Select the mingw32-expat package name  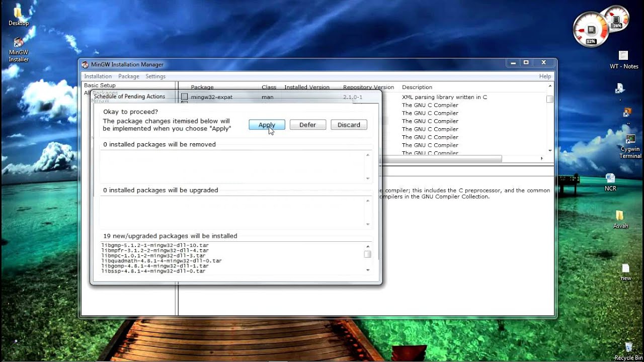(211, 97)
